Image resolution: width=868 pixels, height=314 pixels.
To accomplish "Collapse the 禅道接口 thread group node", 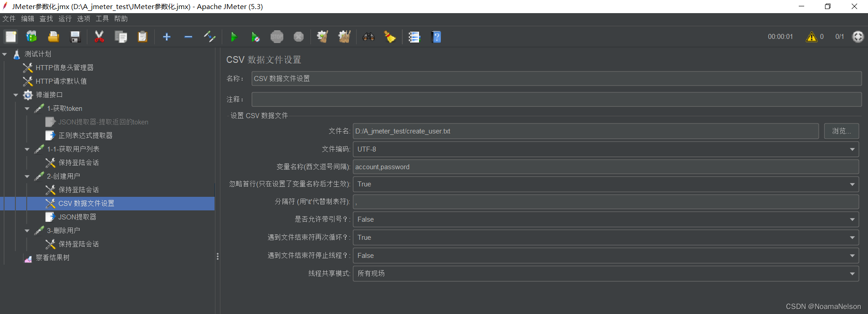I will (16, 95).
